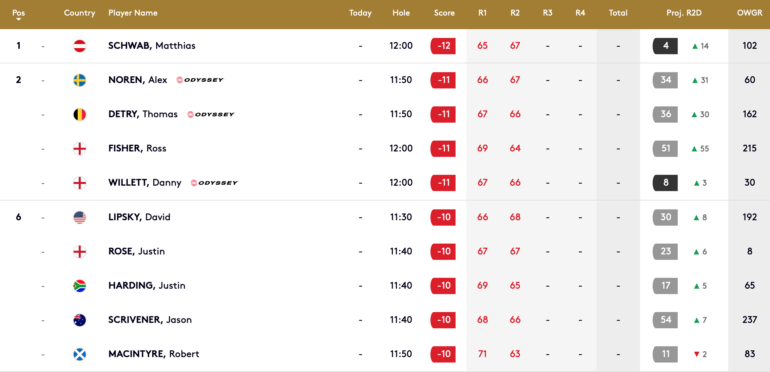Click green up arrow in Rose row
The height and width of the screenshot is (372, 770).
(696, 252)
